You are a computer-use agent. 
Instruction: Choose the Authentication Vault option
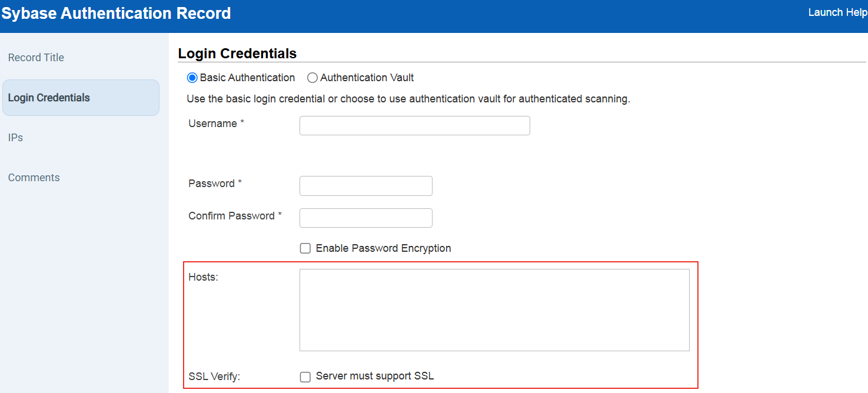[x=312, y=77]
